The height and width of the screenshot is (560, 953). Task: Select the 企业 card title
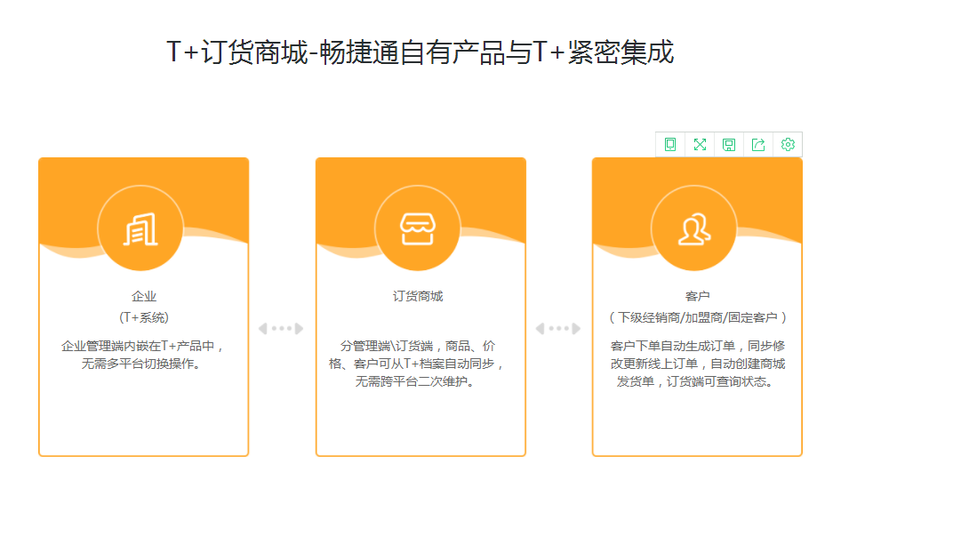(x=144, y=297)
